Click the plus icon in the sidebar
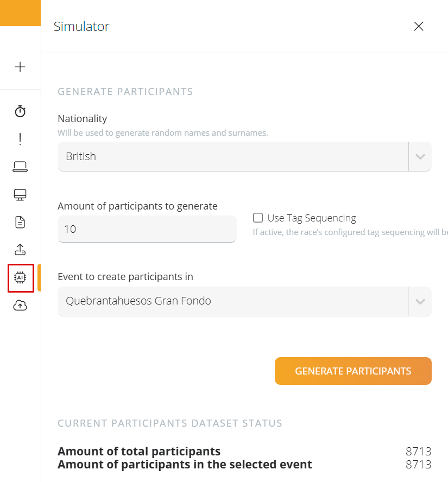The image size is (448, 482). click(x=20, y=67)
